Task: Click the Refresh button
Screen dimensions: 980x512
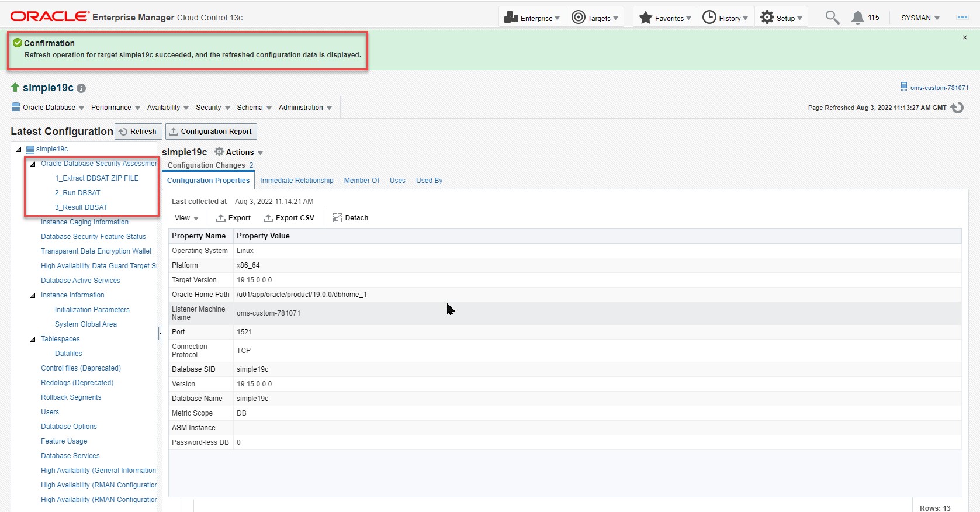Action: pos(138,132)
